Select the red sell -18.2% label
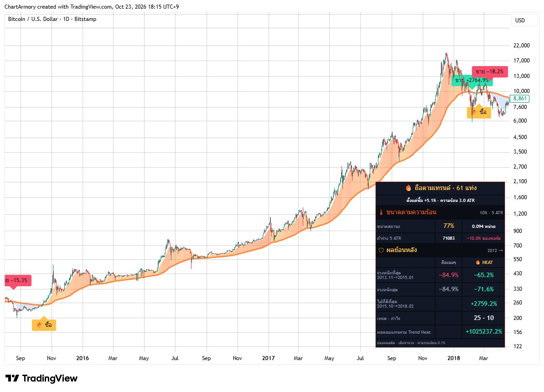The width and height of the screenshot is (544, 392). (490, 72)
